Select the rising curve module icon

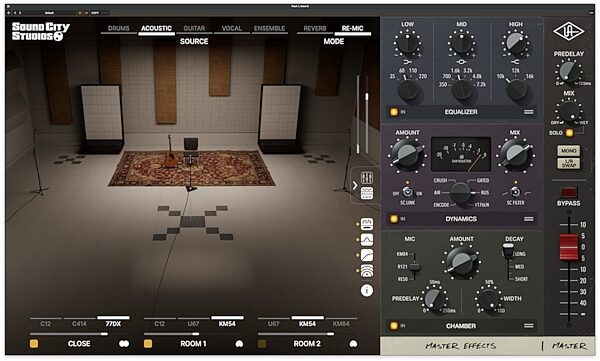point(367,255)
